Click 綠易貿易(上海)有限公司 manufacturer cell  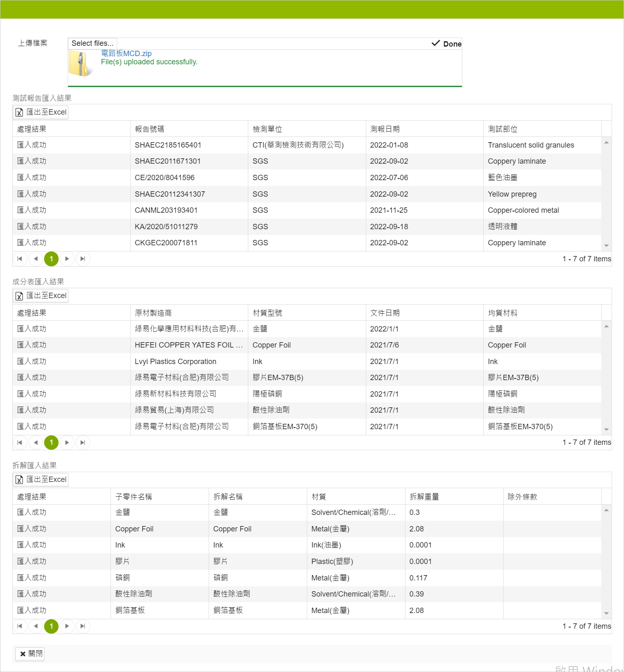tap(189, 410)
